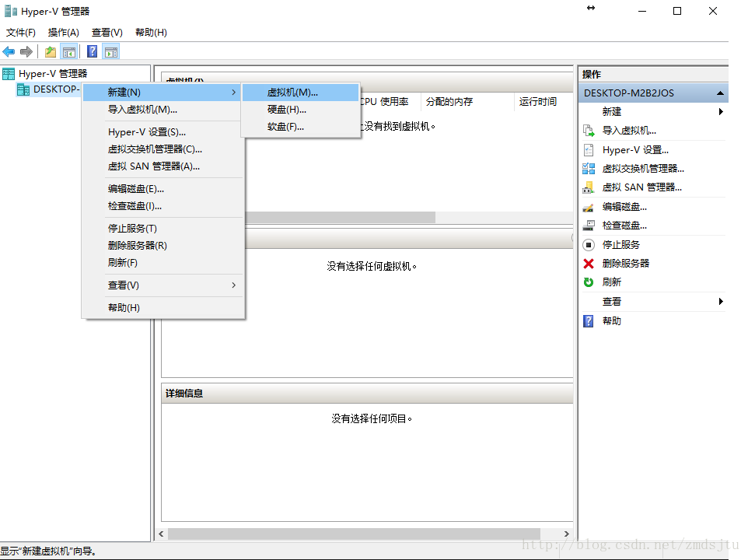Screen dimensions: 748x560
Task: Expand 查看 submenu arrow in Actions pane
Action: coord(721,302)
